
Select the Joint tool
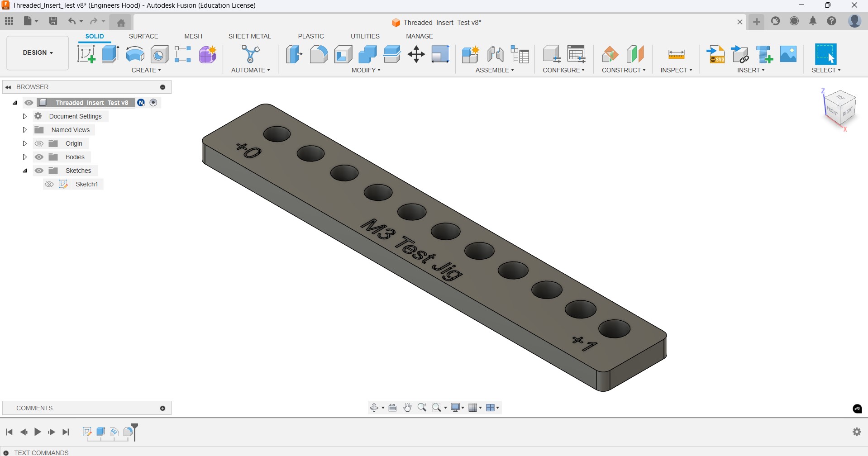[x=495, y=54]
